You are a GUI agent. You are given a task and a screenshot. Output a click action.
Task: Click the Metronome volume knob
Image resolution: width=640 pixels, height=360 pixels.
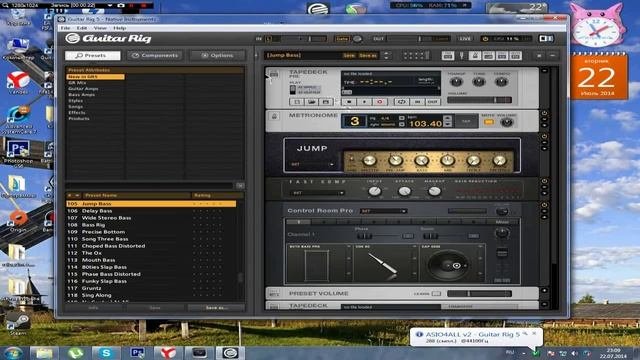coord(507,122)
